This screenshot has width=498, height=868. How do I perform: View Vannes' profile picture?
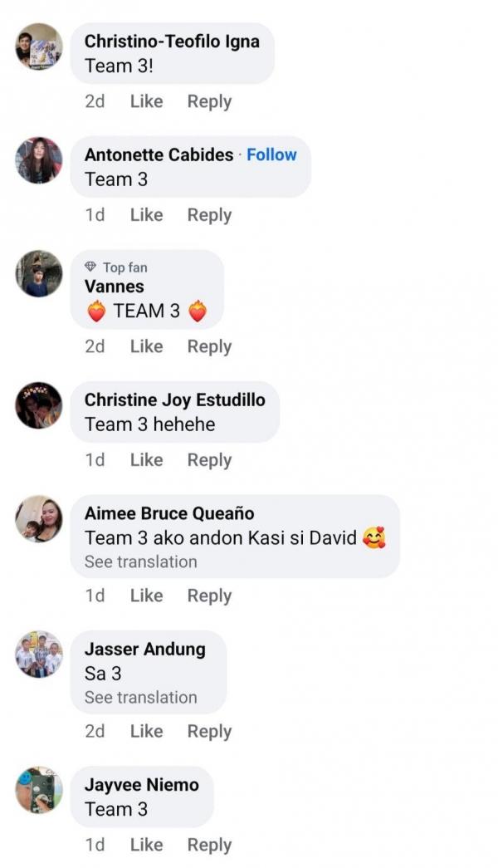point(39,274)
